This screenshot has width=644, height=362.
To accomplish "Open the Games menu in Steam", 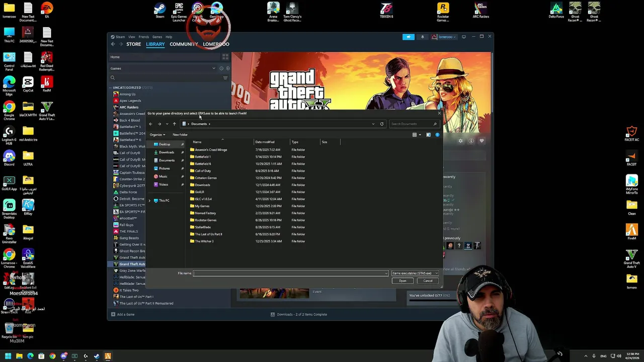I will 157,37.
